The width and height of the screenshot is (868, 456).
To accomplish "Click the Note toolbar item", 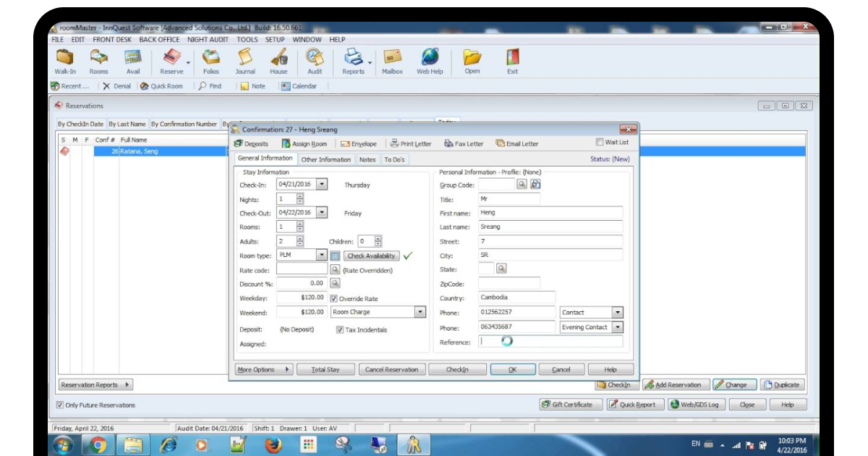I will [253, 86].
